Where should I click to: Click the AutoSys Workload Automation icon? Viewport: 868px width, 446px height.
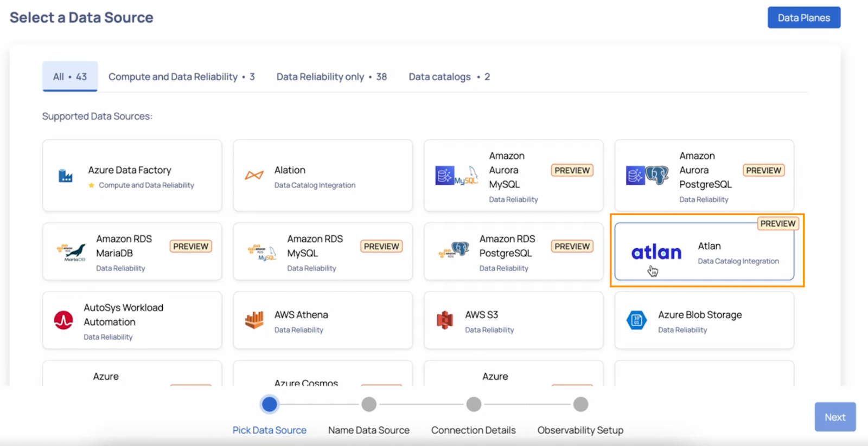[x=63, y=320]
